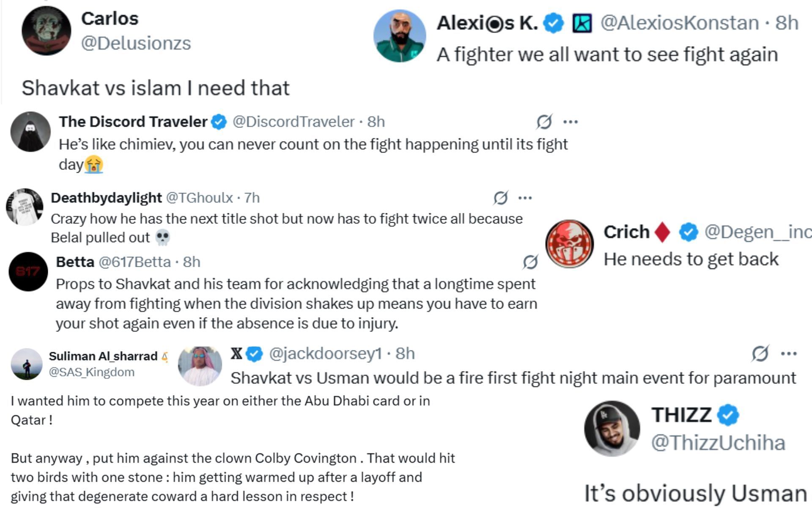Viewport: 812px width, 508px height.
Task: Click Grok icon on Deathbydaylight's tweet
Action: tap(500, 198)
